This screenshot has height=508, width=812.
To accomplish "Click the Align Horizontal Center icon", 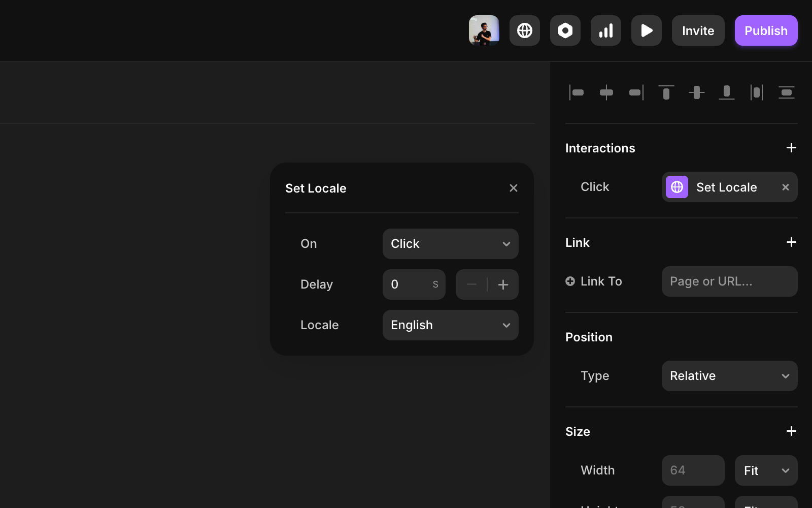I will (x=606, y=92).
